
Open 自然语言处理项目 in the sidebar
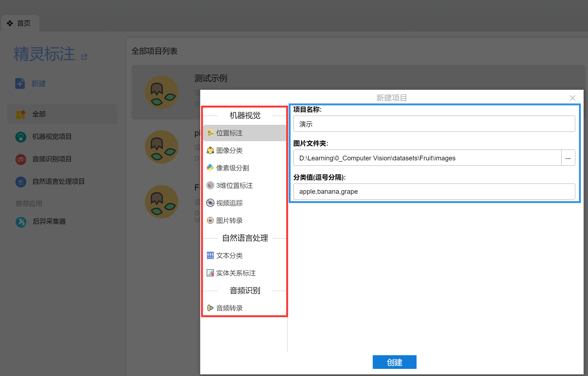tap(58, 181)
